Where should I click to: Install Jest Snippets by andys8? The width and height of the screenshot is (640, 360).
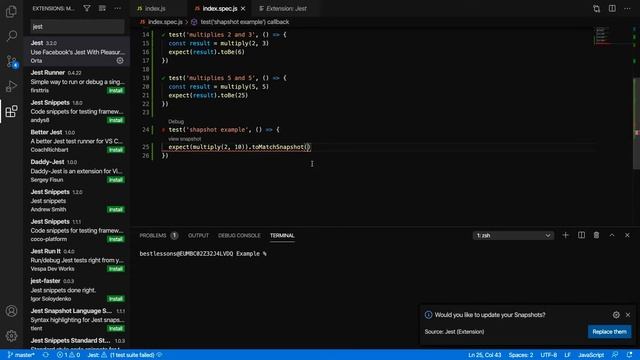tap(116, 120)
